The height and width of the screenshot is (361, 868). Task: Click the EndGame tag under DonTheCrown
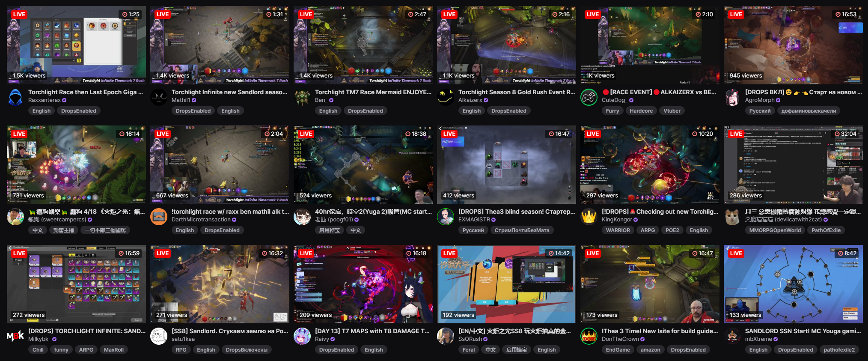pyautogui.click(x=618, y=349)
